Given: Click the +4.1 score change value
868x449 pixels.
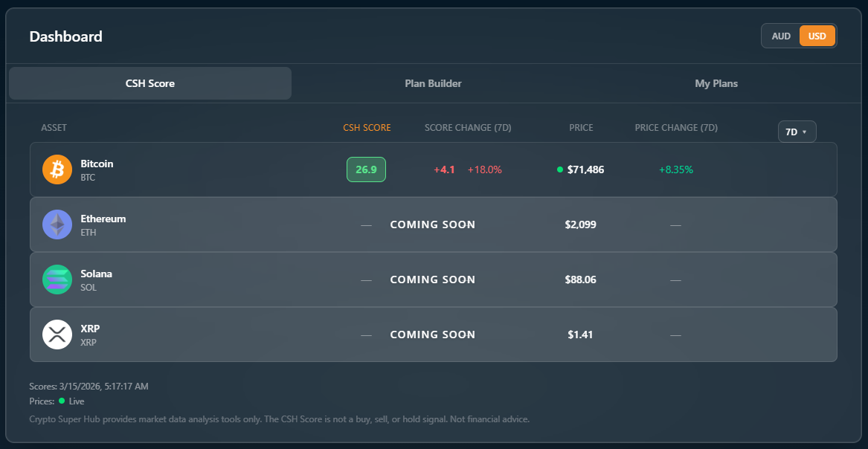Looking at the screenshot, I should click(444, 169).
